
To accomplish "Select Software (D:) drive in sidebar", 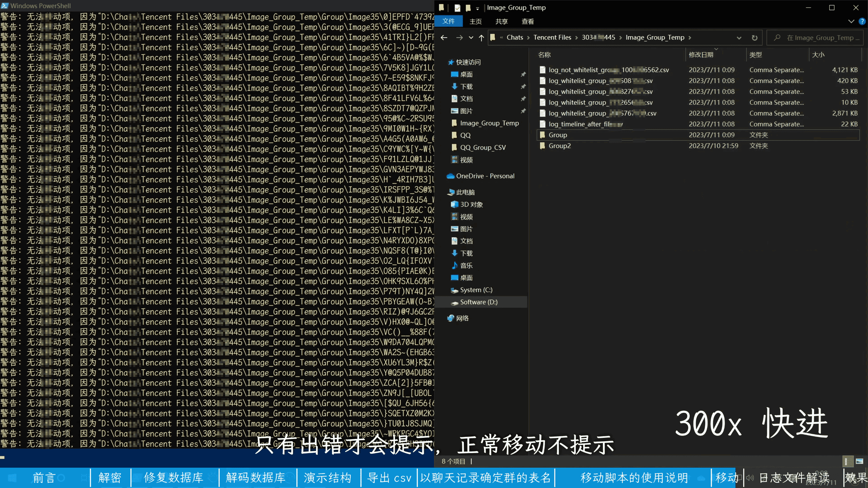I will [478, 302].
